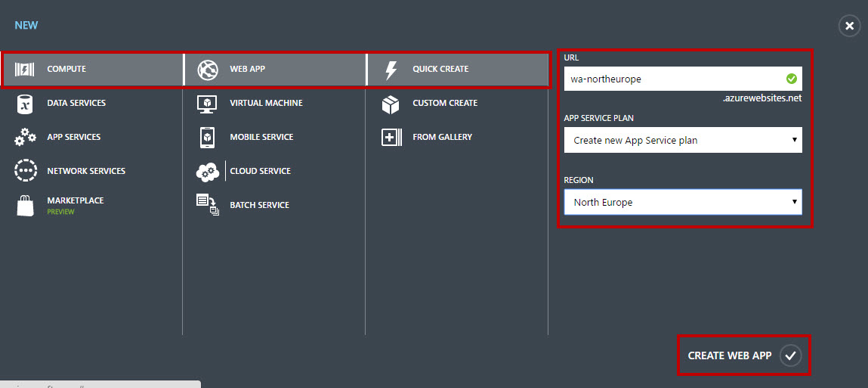
Task: Click the Virtual Machine monitor icon
Action: coord(207,104)
